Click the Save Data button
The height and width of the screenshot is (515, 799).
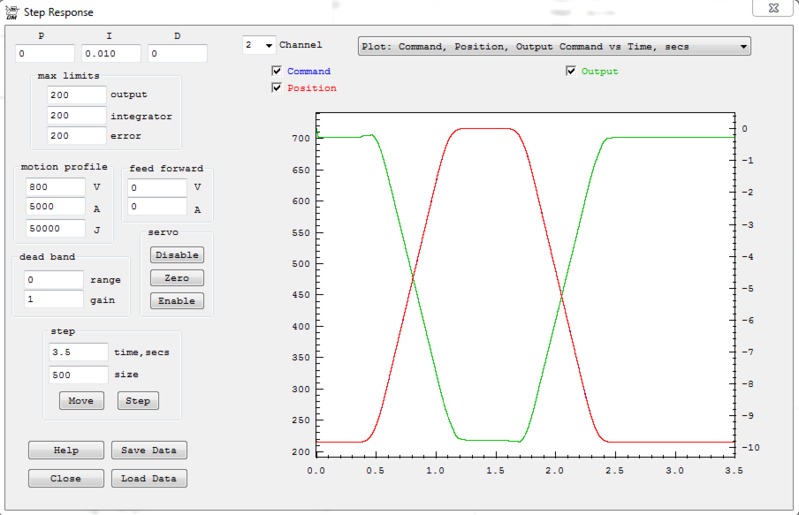(x=148, y=450)
